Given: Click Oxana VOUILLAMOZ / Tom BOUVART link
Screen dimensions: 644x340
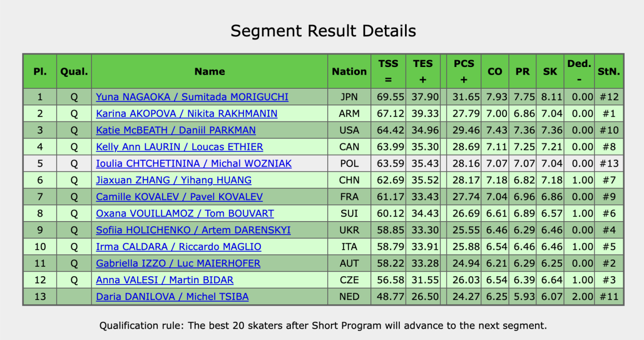Looking at the screenshot, I should click(x=185, y=213).
